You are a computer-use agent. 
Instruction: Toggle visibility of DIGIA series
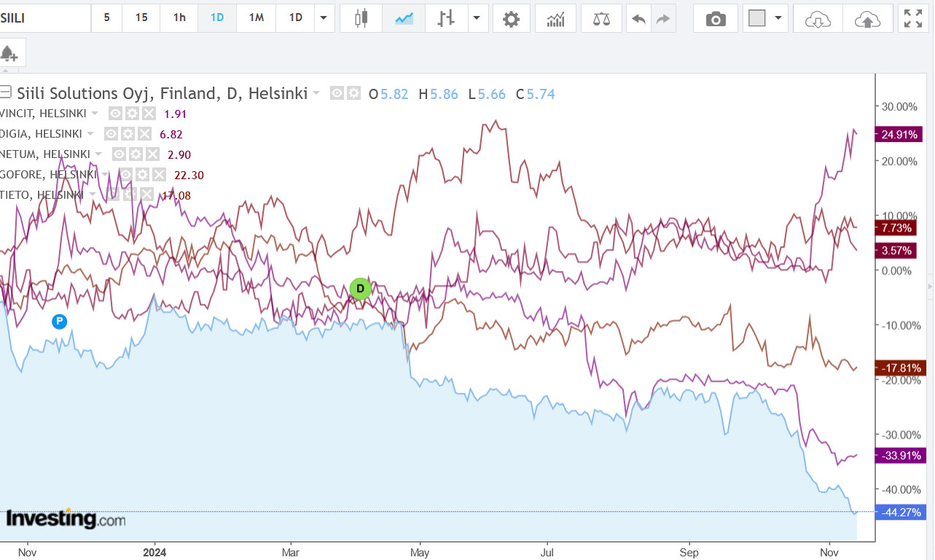111,133
